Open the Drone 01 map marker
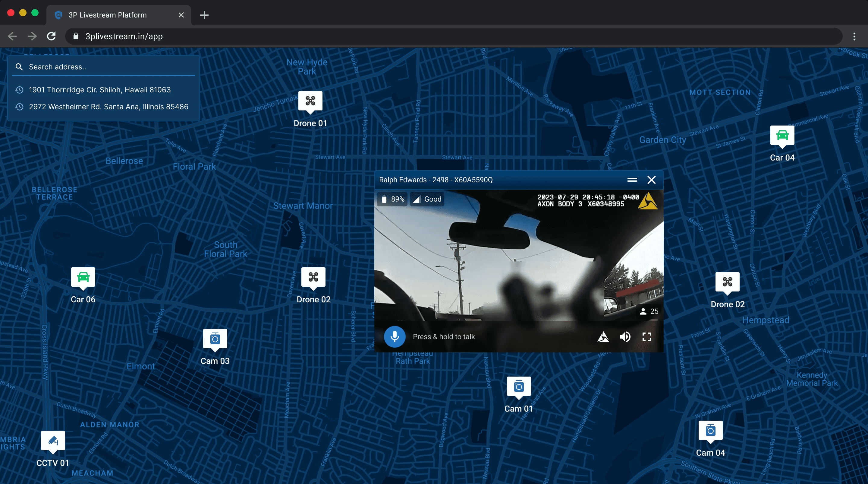Viewport: 868px width, 484px height. click(310, 101)
